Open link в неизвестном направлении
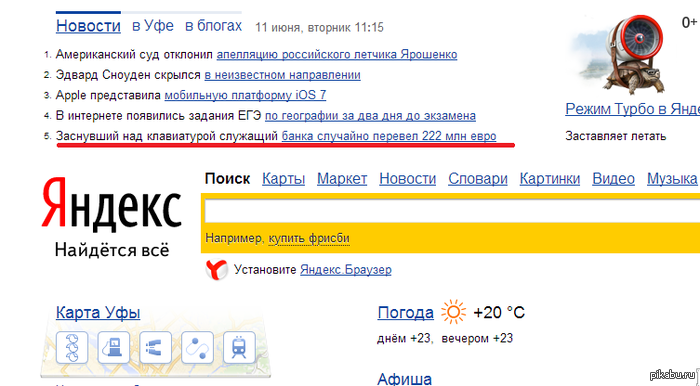 click(x=283, y=75)
